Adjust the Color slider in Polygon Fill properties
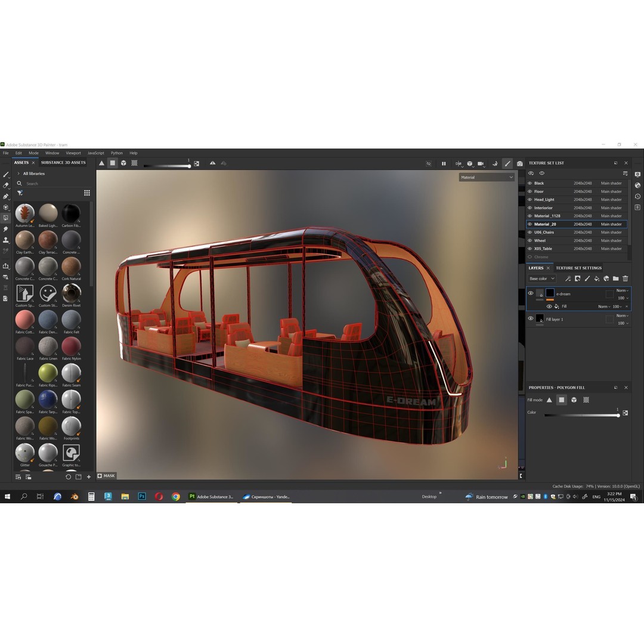644x644 pixels. 581,415
